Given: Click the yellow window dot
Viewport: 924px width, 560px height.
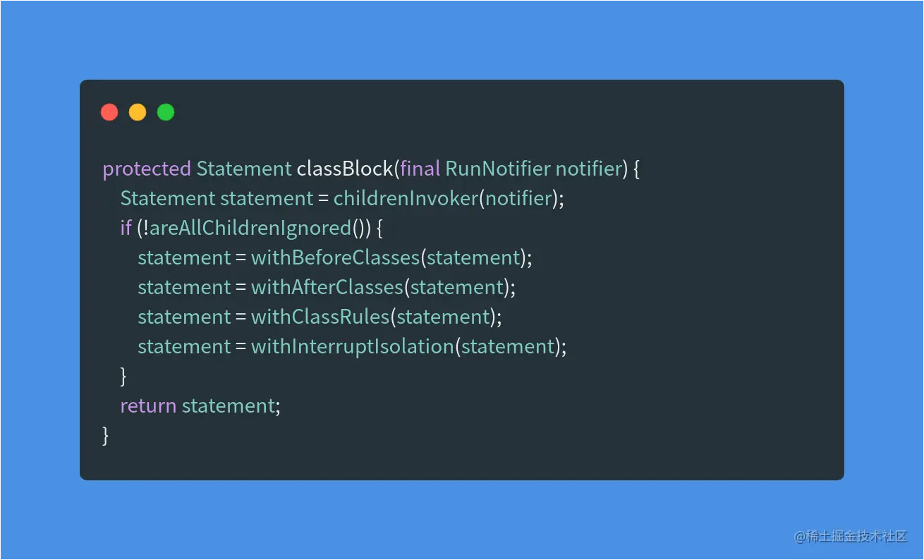Looking at the screenshot, I should 138,112.
